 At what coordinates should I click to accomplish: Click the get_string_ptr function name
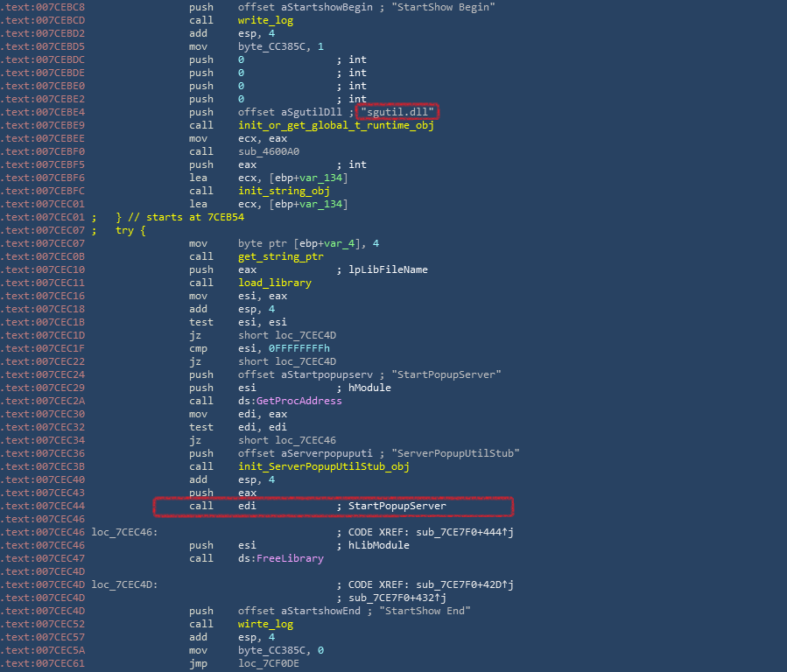(280, 256)
